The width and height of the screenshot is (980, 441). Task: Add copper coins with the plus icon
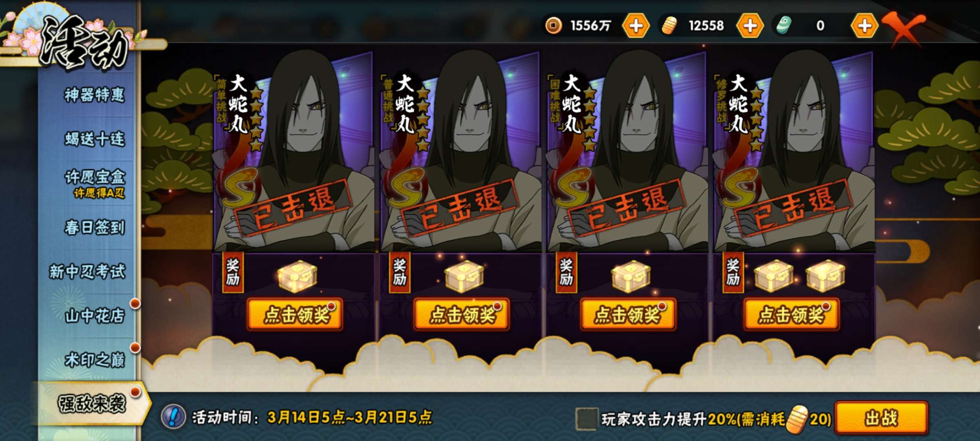click(636, 26)
